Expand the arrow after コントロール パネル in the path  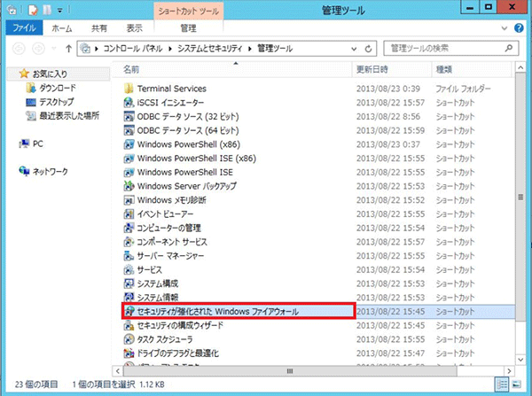170,49
